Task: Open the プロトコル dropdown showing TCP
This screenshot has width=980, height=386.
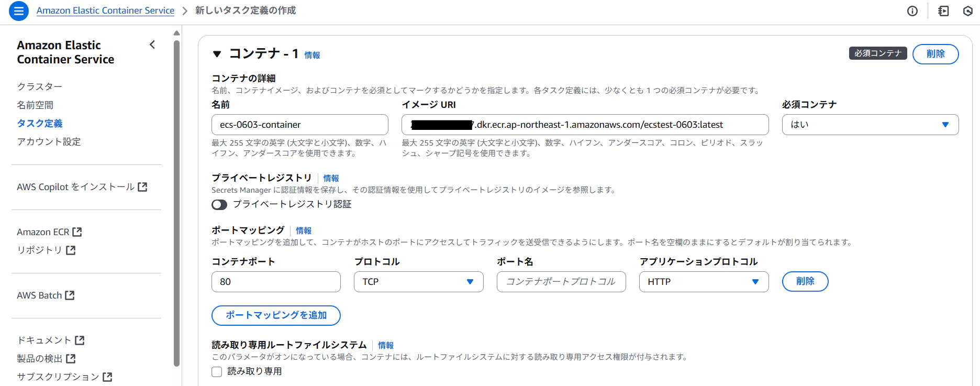Action: click(419, 282)
